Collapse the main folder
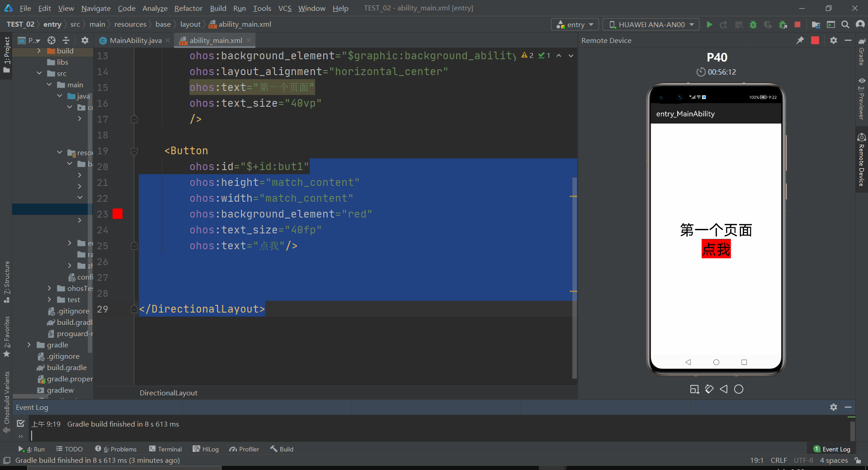 click(x=49, y=85)
